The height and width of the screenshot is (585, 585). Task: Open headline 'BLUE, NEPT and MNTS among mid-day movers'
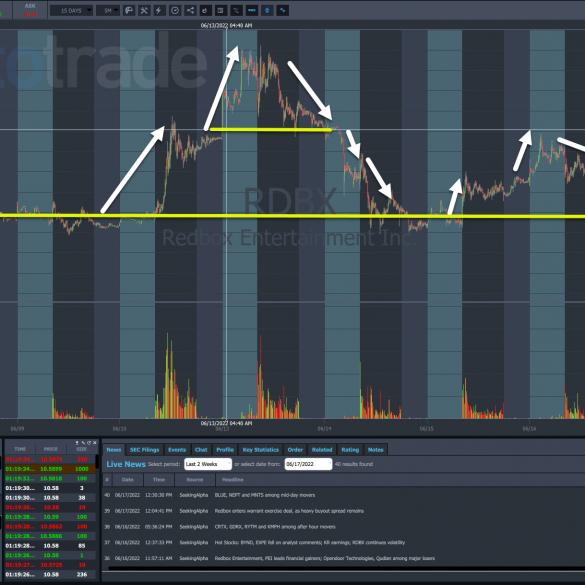tap(265, 495)
